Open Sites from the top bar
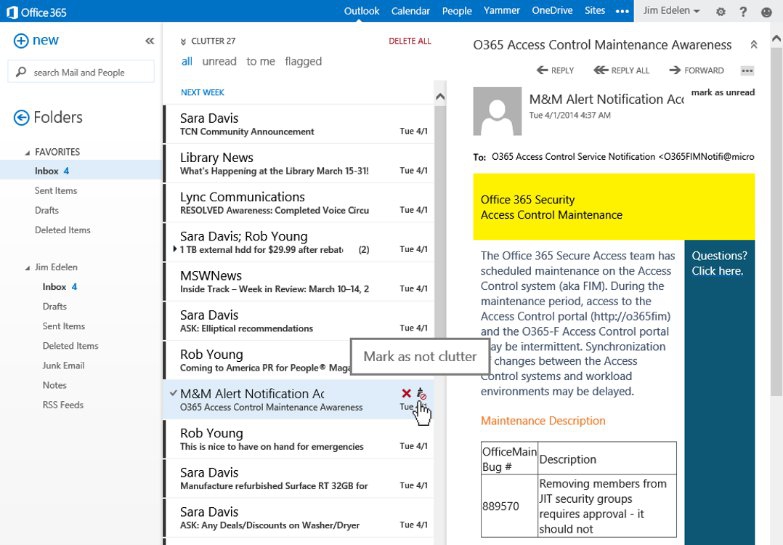Image resolution: width=783 pixels, height=545 pixels. 595,10
